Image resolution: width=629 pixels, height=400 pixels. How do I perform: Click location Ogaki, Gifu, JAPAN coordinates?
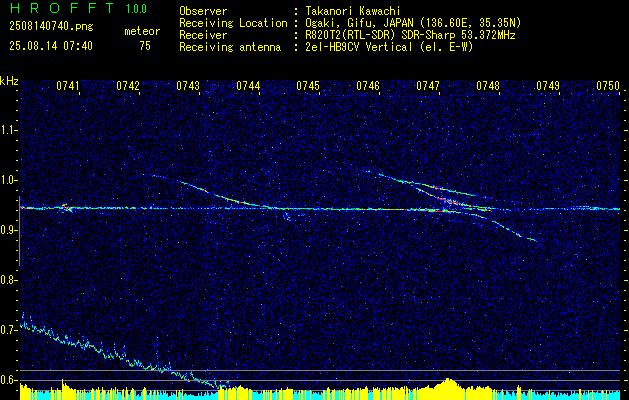pos(413,23)
